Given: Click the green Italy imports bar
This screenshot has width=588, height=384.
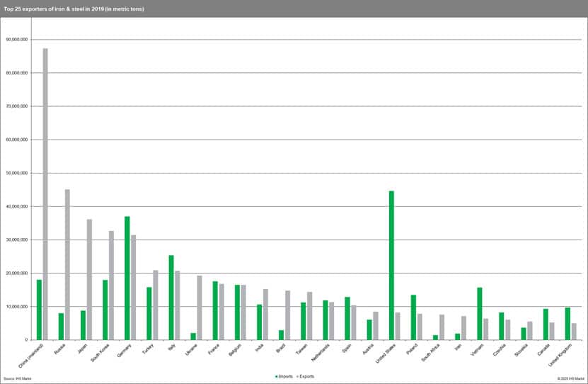Looking at the screenshot, I should pos(171,298).
